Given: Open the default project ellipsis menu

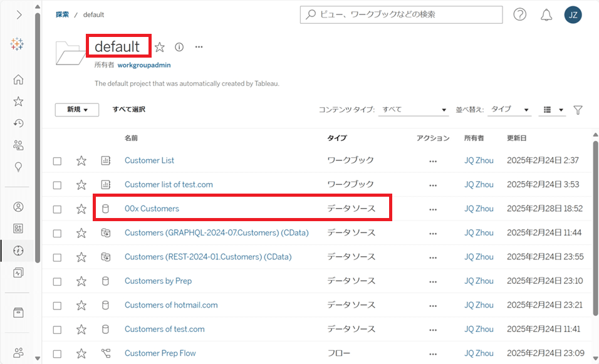Looking at the screenshot, I should (199, 46).
